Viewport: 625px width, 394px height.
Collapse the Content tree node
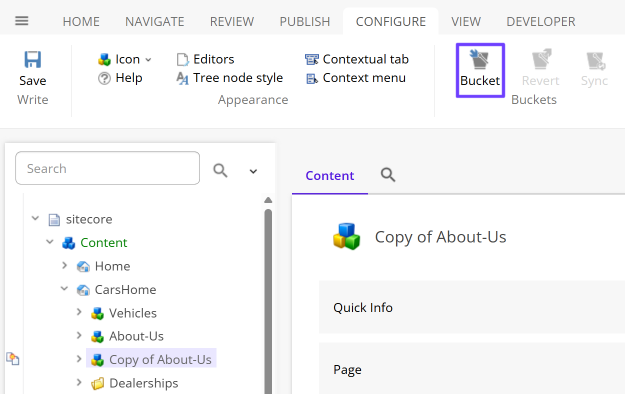[x=50, y=242]
